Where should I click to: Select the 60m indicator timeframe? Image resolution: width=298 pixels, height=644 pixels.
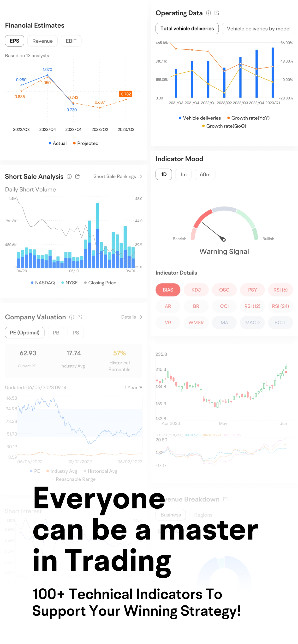[205, 174]
